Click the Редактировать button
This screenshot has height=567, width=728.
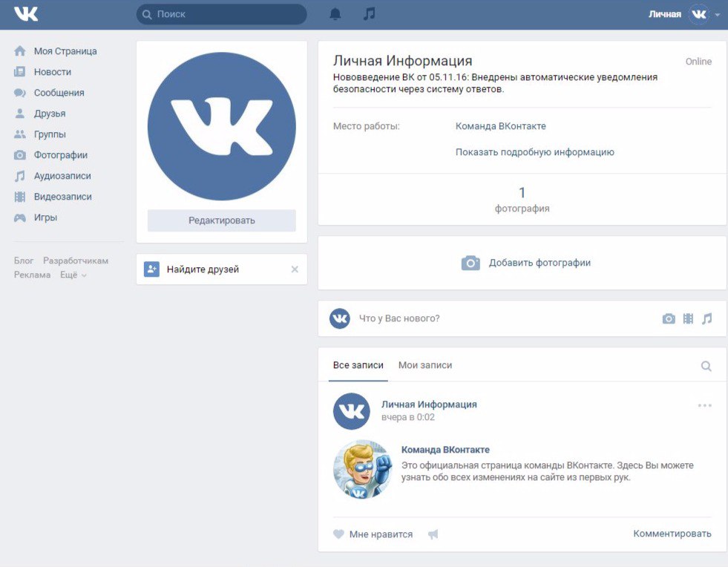tap(221, 220)
